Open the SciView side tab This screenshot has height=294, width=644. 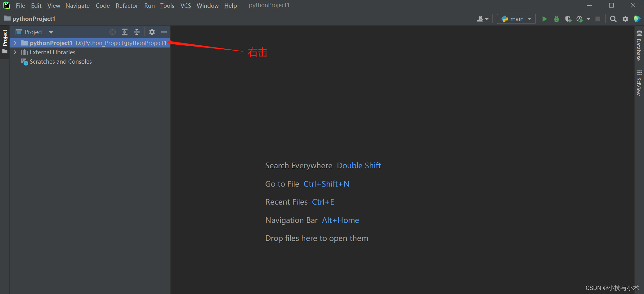coord(639,83)
